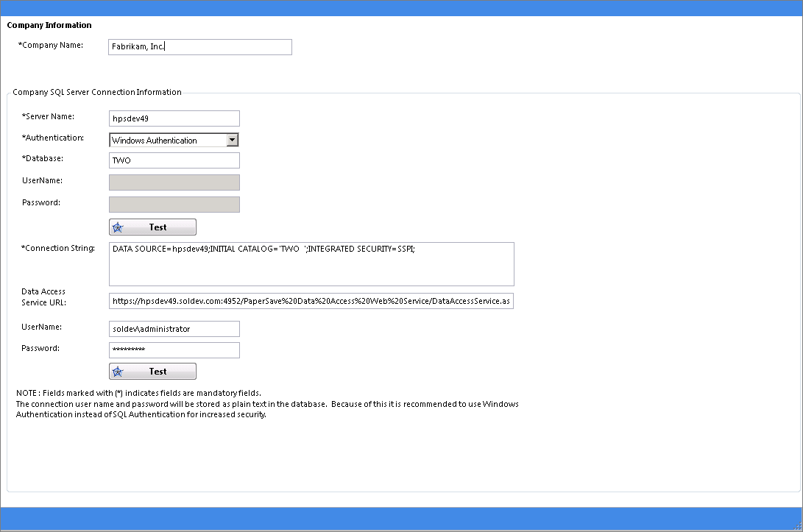
Task: Click the *Connection String: label
Action: point(58,248)
